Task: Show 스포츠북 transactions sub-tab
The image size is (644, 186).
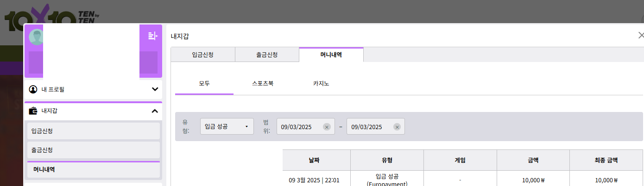Action: click(x=263, y=84)
